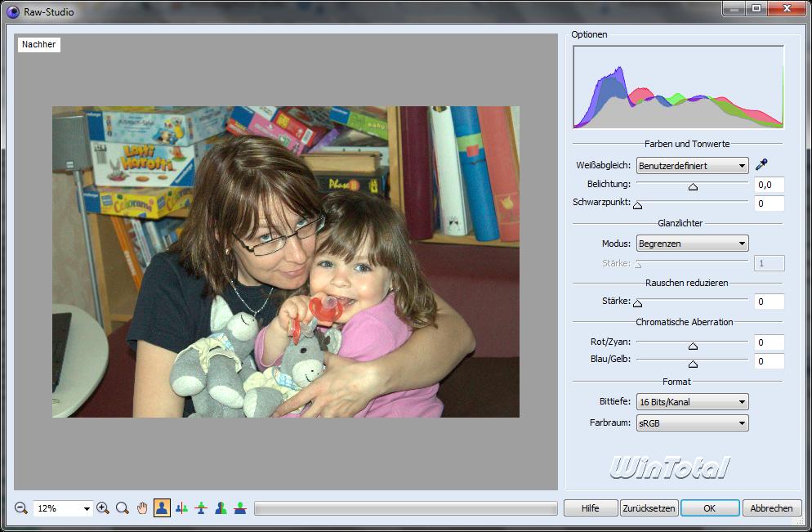Image resolution: width=812 pixels, height=532 pixels.
Task: Switch to horizontal split preview view
Action: click(x=240, y=508)
